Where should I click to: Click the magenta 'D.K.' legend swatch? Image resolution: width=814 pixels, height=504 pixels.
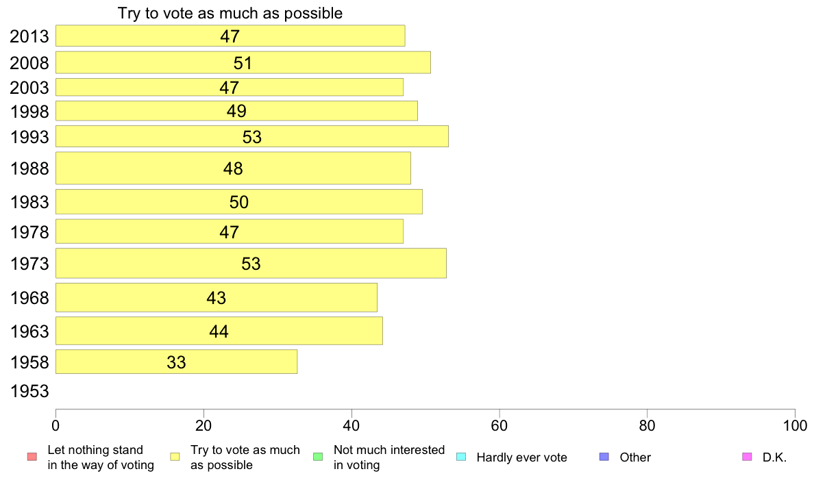point(747,457)
